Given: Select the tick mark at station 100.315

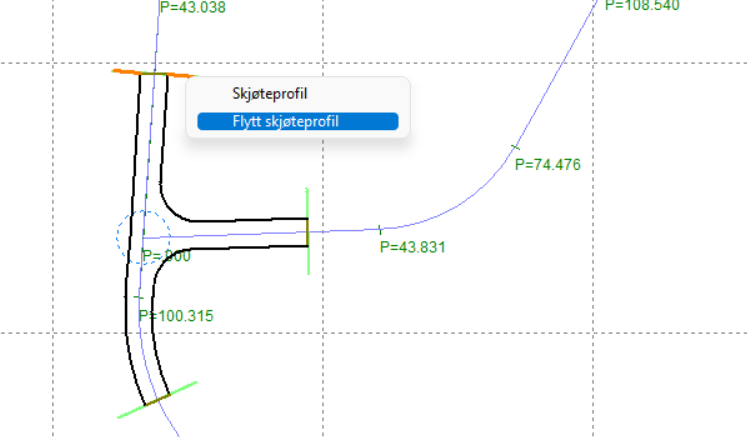Looking at the screenshot, I should 138,297.
